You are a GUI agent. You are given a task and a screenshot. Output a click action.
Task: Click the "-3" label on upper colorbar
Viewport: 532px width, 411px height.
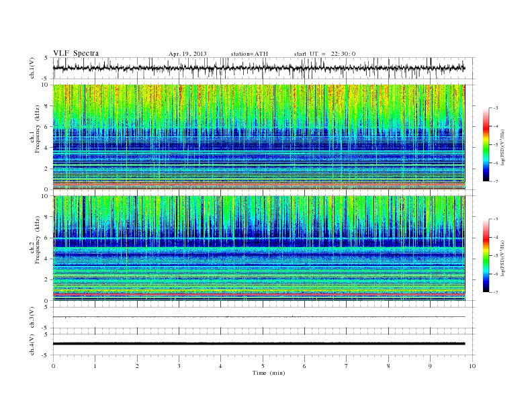point(496,108)
